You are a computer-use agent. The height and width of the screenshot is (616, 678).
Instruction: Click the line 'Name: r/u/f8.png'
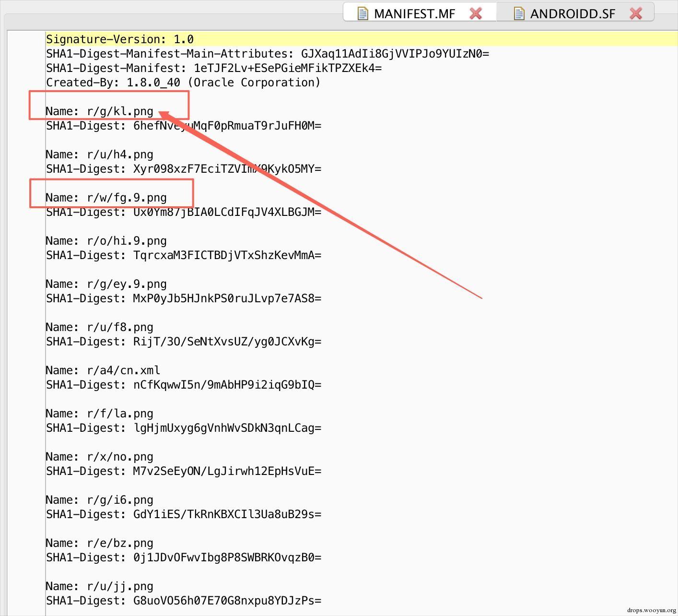pos(100,327)
